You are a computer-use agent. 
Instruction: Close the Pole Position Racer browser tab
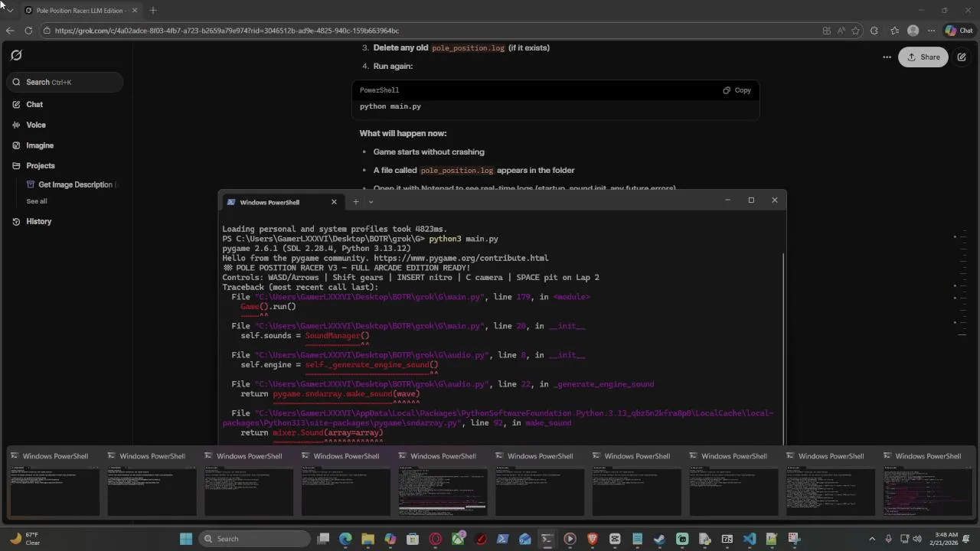pos(134,10)
